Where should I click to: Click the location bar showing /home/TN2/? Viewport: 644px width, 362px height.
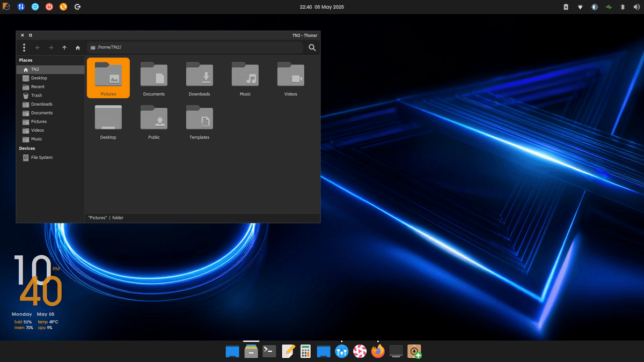coord(195,47)
